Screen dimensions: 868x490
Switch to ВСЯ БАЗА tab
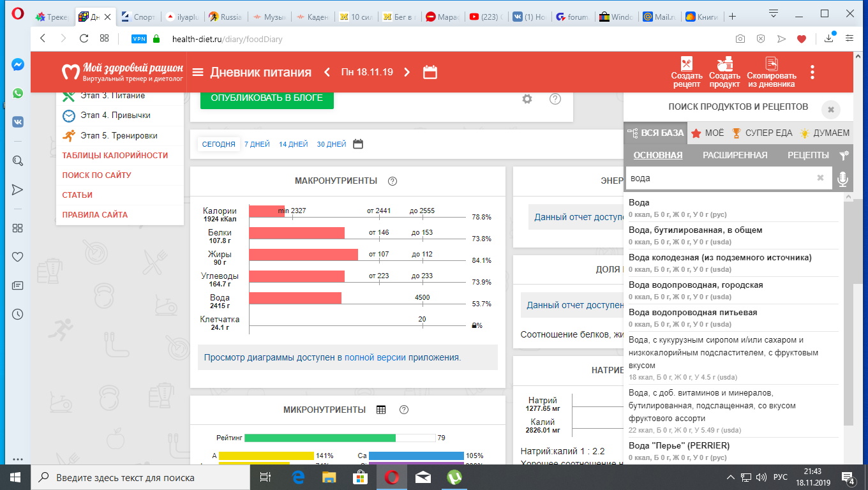[x=655, y=133]
